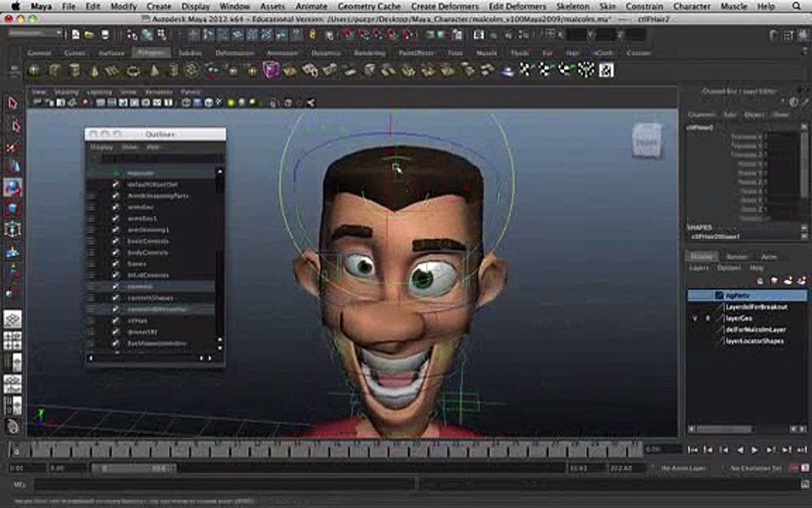
Task: Click the Save Scene icon
Action: [105, 35]
